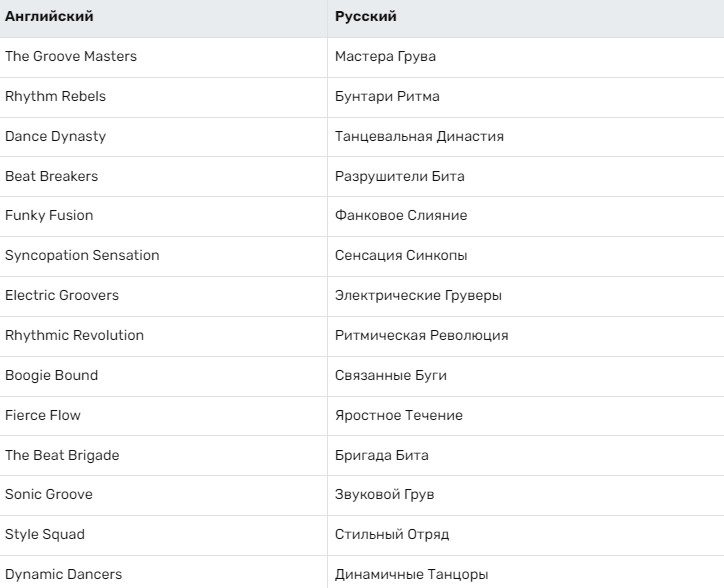724x588 pixels.
Task: Select The Beat Brigade entry
Action: [x=62, y=455]
